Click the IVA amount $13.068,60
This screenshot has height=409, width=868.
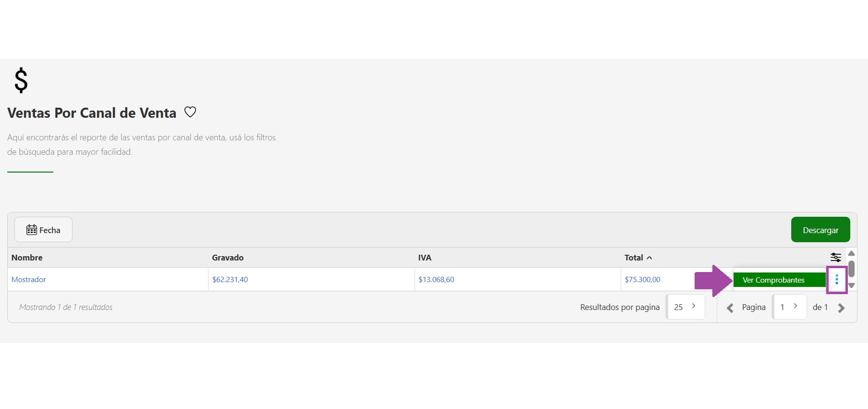tap(436, 279)
